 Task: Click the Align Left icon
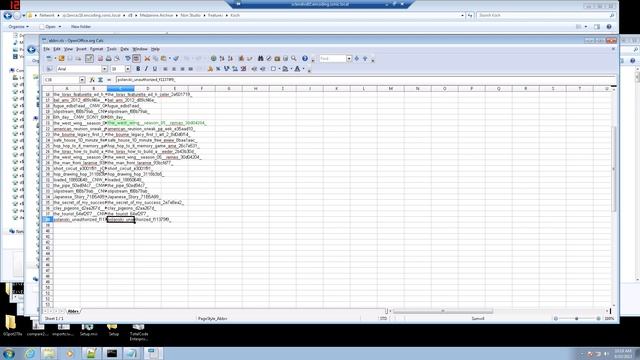[165, 69]
